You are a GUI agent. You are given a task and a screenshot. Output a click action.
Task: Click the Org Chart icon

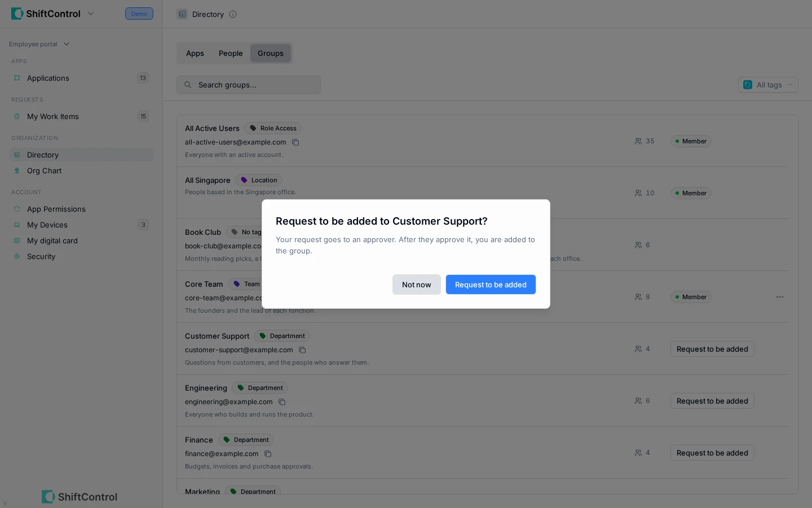(x=17, y=170)
